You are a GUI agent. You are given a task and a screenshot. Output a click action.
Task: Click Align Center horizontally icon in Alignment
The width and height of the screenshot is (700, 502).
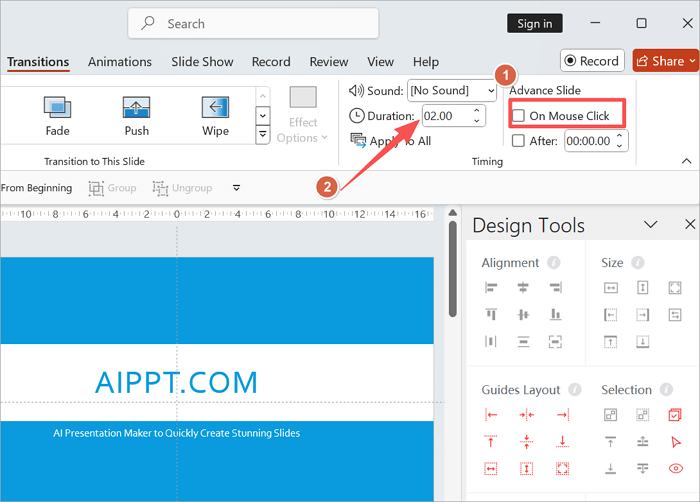523,288
